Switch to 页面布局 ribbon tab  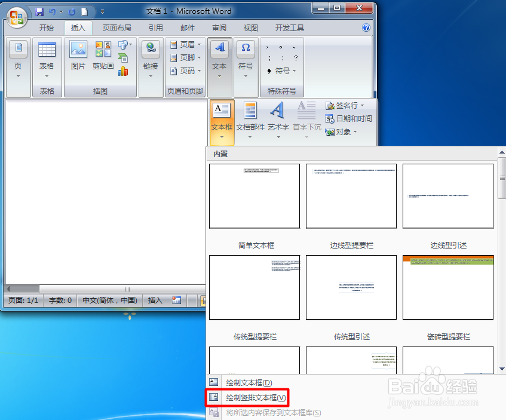pyautogui.click(x=117, y=27)
